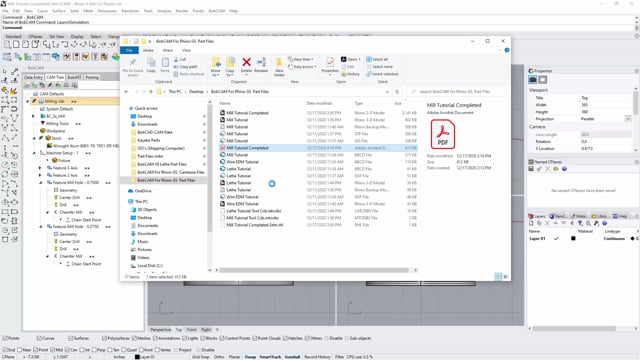Click the first icon in Rhino Standard toolbar
The image size is (640, 360).
point(7,44)
